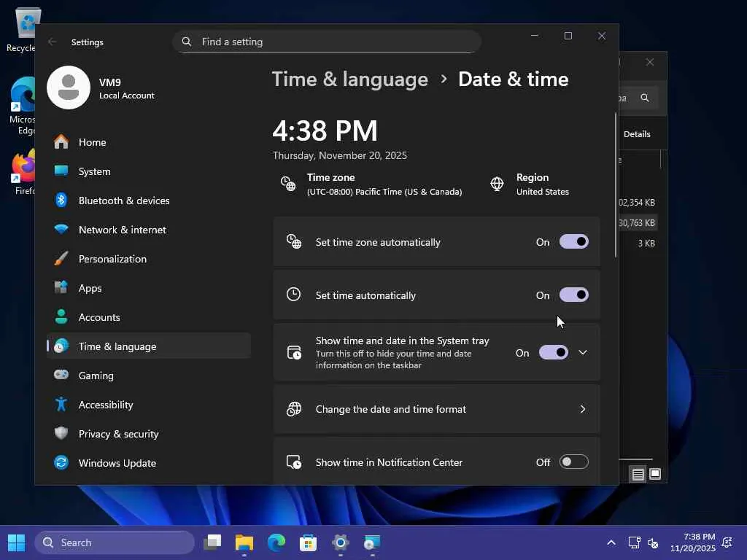The image size is (747, 560).
Task: Disable Set time automatically toggle
Action: 574,295
